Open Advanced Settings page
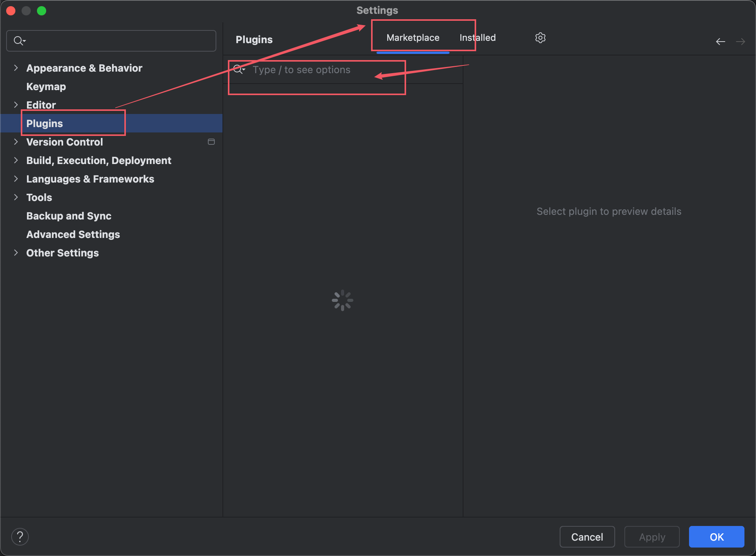This screenshot has height=556, width=756. click(x=73, y=234)
